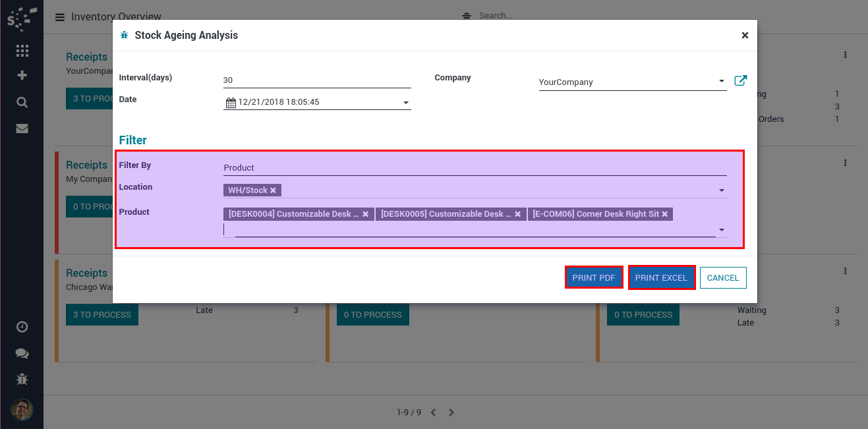This screenshot has width=868, height=429.
Task: Open the apps grid icon in sidebar
Action: tap(22, 51)
